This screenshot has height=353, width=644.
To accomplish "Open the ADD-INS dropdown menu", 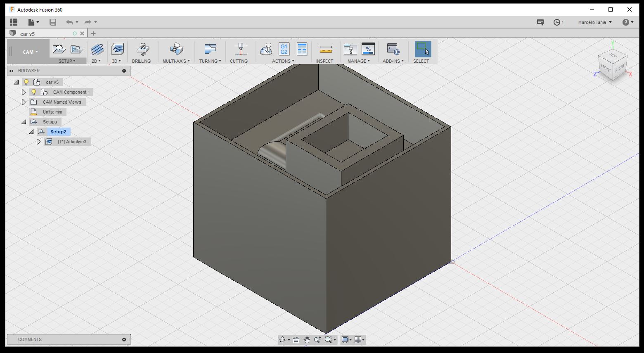I will pos(393,61).
